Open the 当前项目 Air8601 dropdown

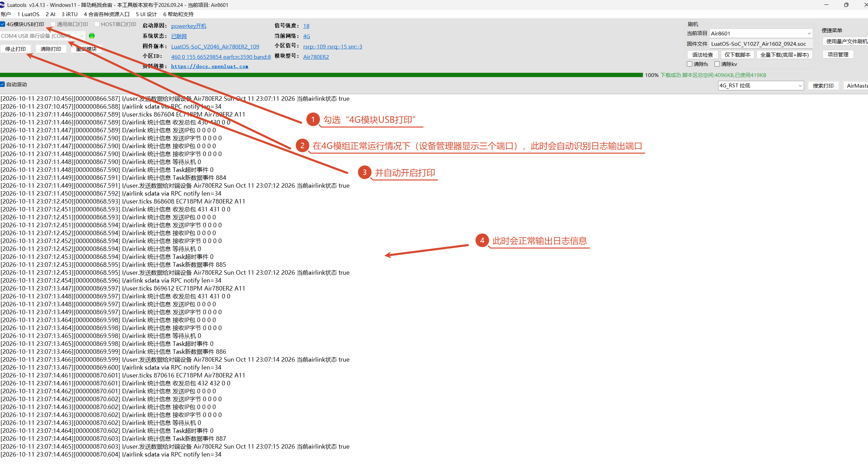761,33
